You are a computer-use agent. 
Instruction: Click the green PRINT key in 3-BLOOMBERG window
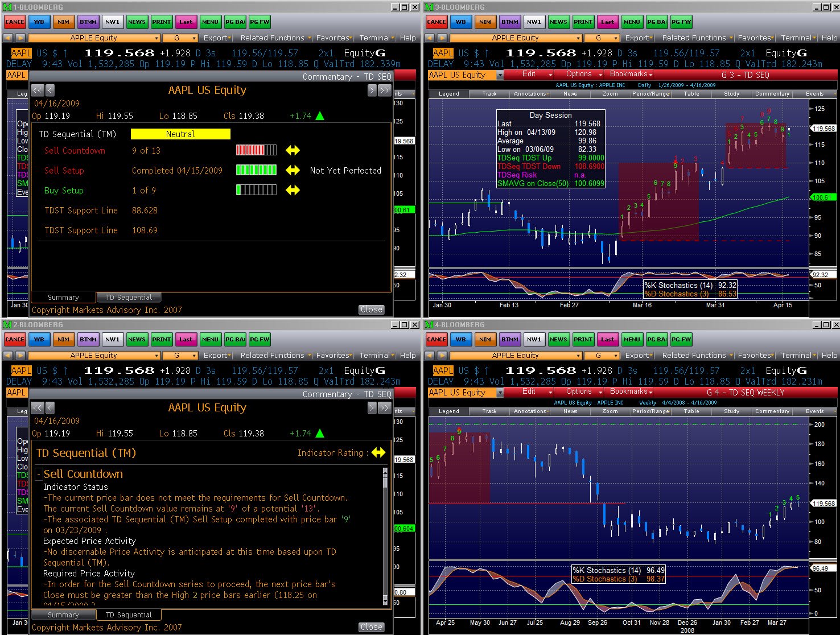583,22
